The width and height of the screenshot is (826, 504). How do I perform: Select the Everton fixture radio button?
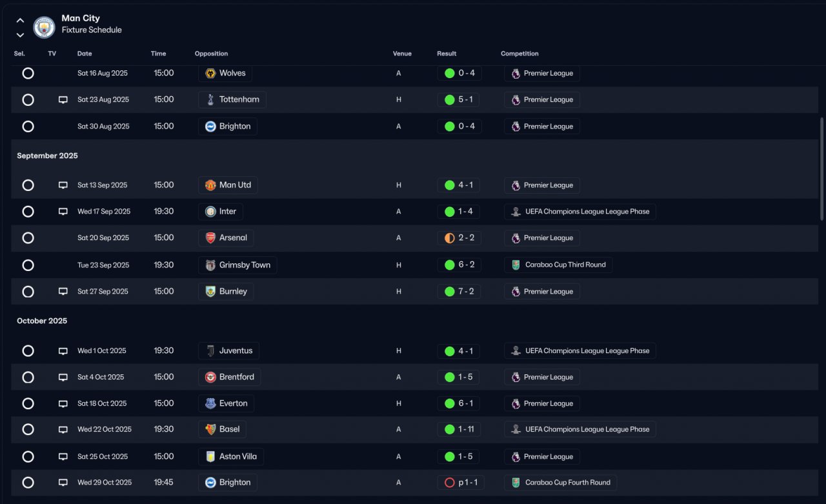click(28, 404)
